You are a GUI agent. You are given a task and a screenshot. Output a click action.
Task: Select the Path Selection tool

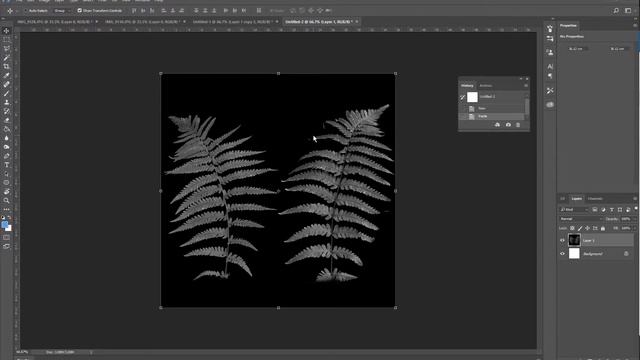point(7,174)
